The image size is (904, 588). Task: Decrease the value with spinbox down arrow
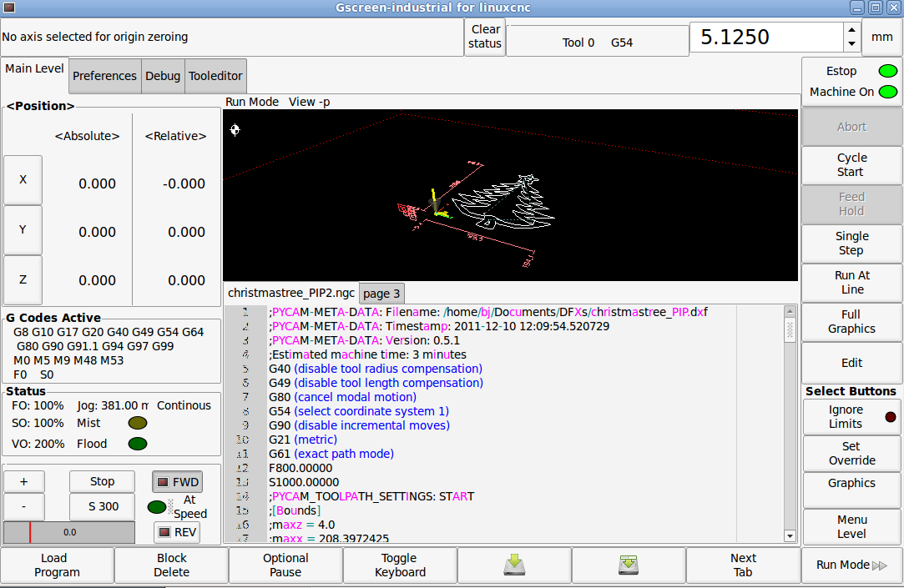click(851, 44)
